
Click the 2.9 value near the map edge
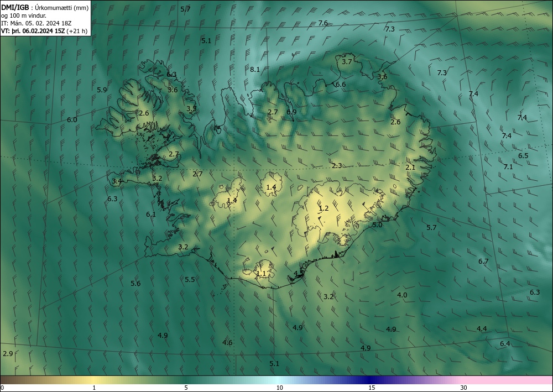pyautogui.click(x=8, y=354)
